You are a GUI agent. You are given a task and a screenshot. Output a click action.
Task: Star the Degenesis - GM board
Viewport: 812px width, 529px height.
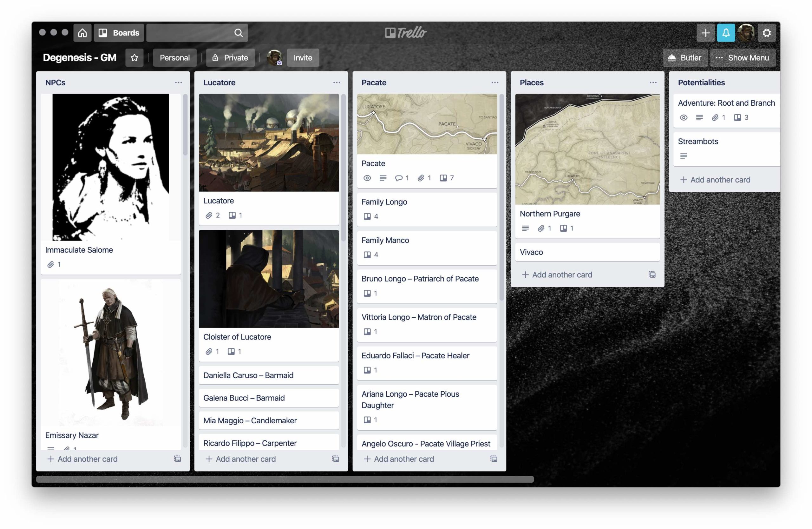134,58
